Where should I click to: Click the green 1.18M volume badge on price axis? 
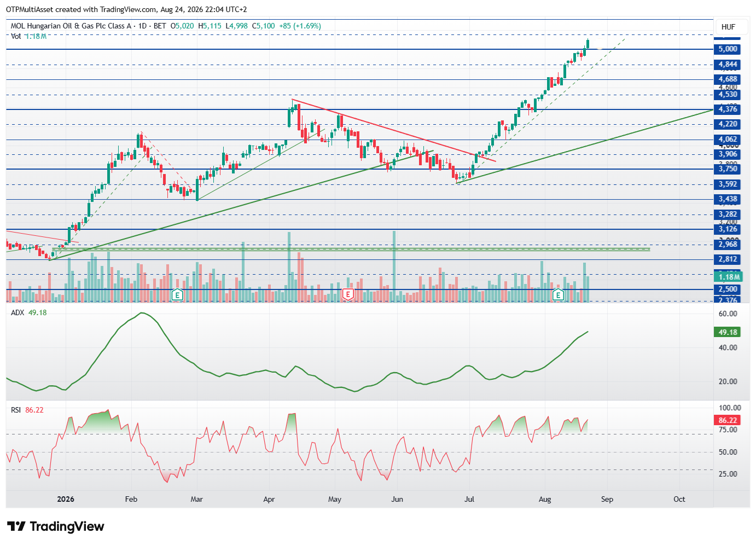click(x=728, y=277)
